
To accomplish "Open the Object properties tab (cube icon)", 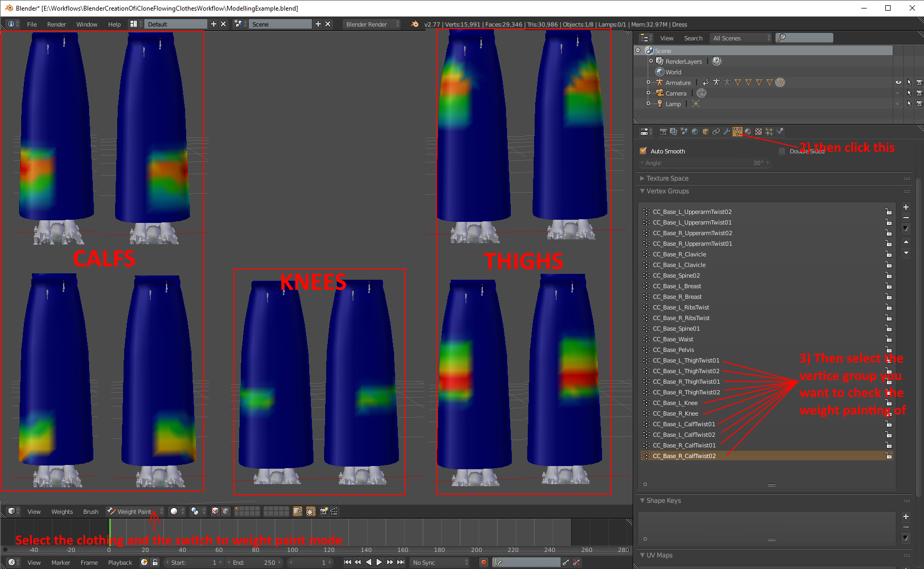I will [x=705, y=132].
